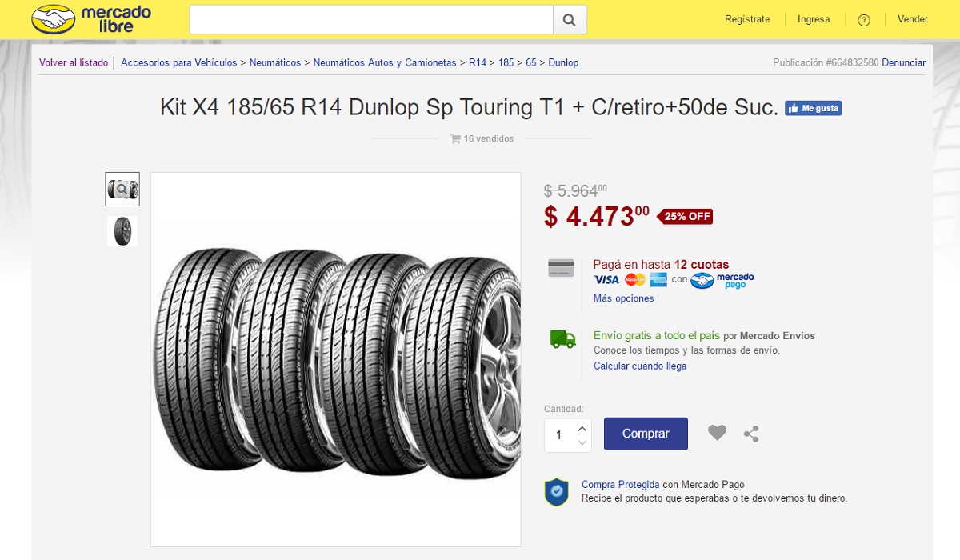Increase quantity with the up arrow
Image resolution: width=960 pixels, height=560 pixels.
pos(582,428)
